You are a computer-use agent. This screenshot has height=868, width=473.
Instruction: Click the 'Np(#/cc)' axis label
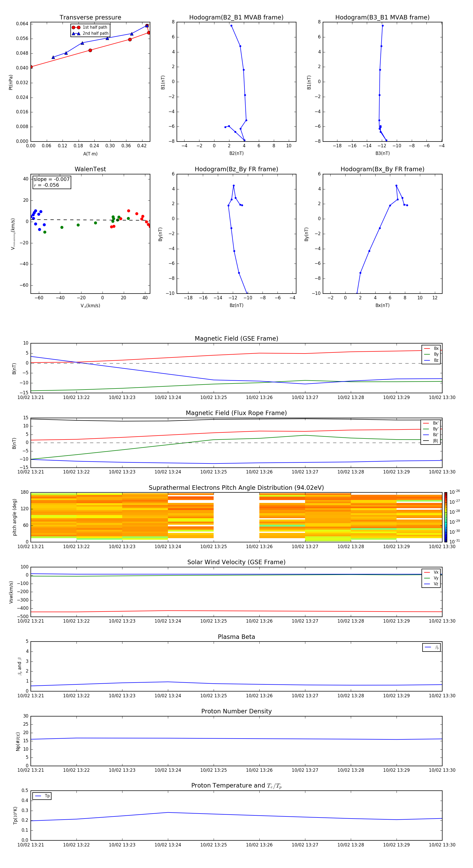coord(18,741)
